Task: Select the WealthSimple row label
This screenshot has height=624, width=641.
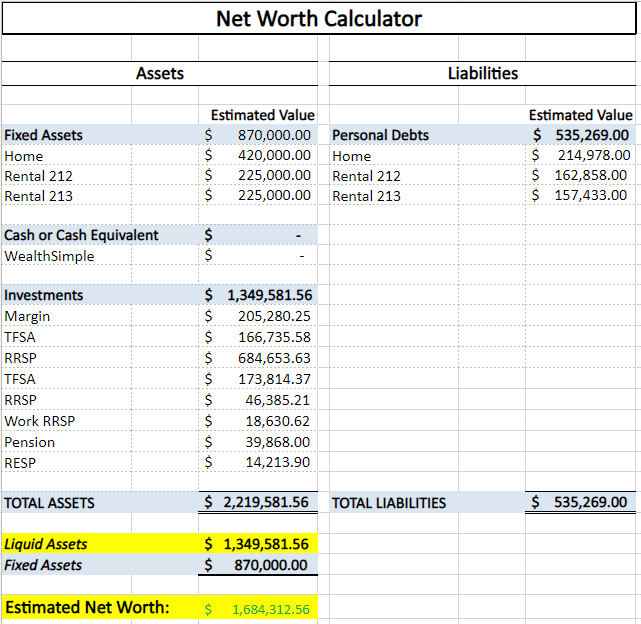Action: tap(49, 256)
